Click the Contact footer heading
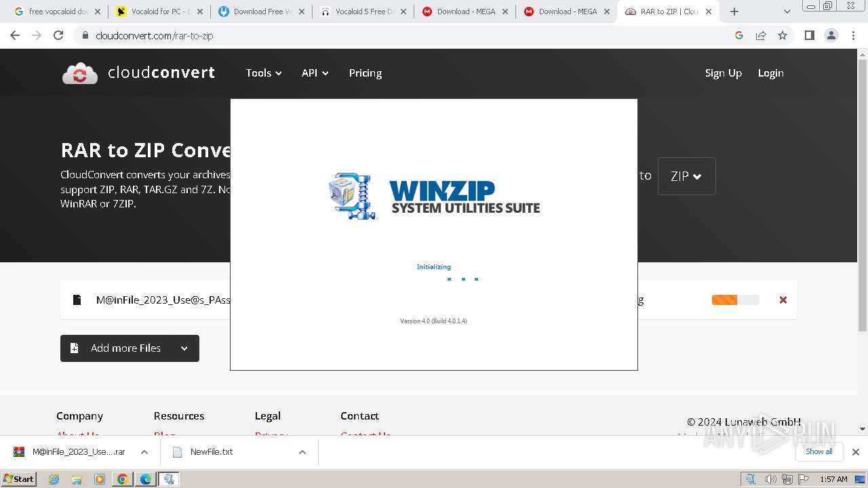Viewport: 868px width, 488px height. tap(359, 416)
